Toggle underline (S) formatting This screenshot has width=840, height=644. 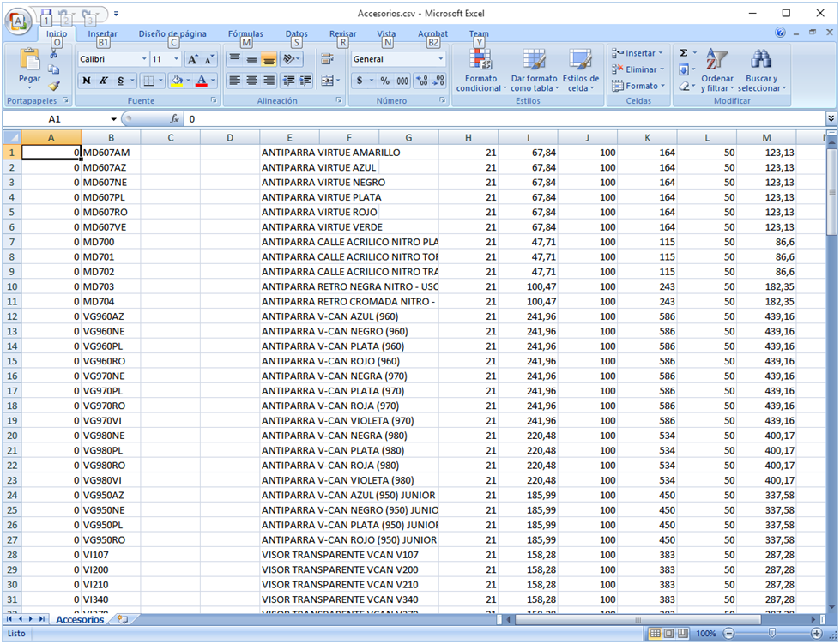pos(120,81)
